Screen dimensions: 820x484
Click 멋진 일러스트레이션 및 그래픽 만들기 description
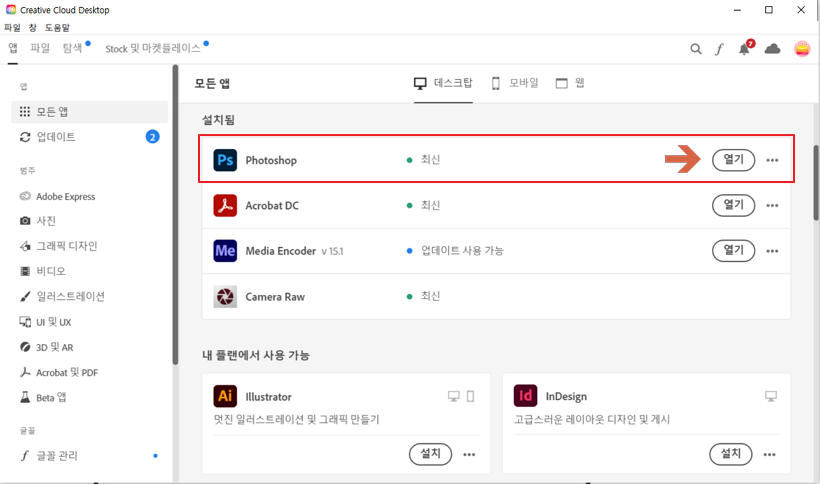pyautogui.click(x=297, y=419)
